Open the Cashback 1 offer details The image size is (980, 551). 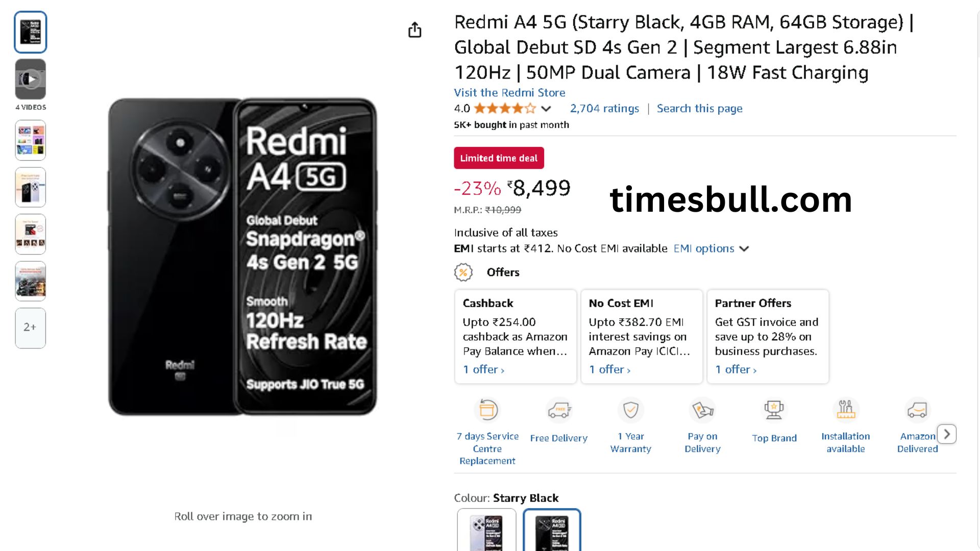point(483,369)
